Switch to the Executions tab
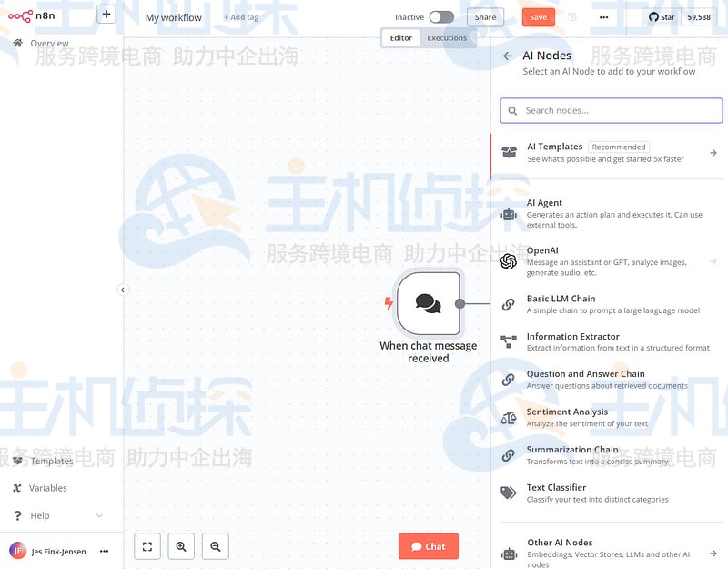The image size is (728, 569). click(x=448, y=37)
